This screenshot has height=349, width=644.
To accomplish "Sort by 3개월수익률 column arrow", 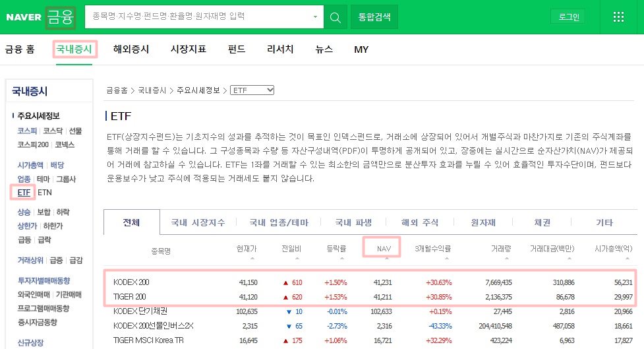I will click(x=447, y=258).
